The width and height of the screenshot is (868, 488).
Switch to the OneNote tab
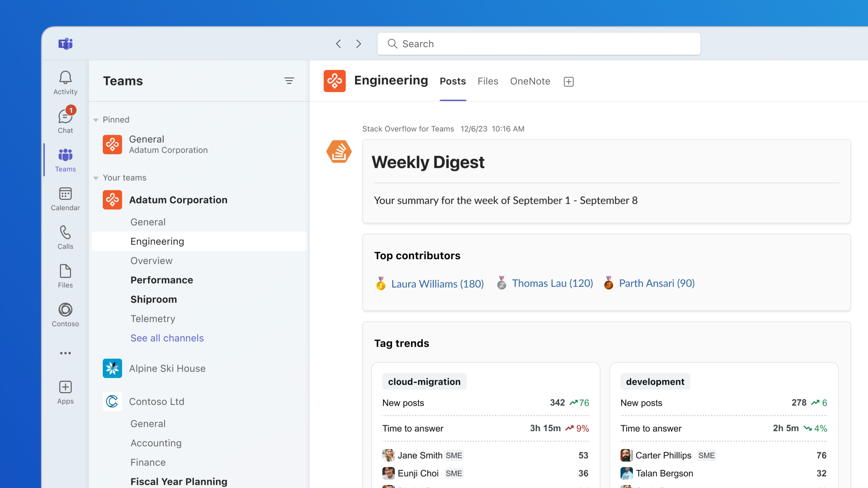click(x=530, y=81)
